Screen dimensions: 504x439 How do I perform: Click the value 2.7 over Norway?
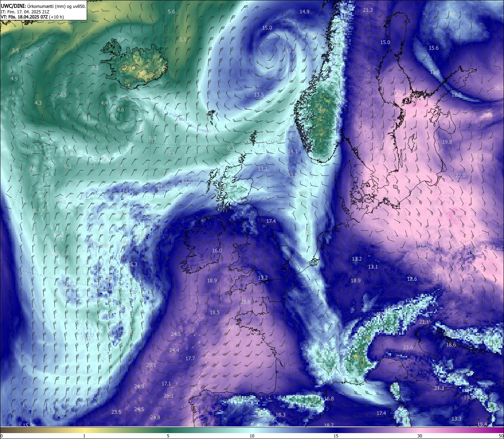[x=322, y=111]
